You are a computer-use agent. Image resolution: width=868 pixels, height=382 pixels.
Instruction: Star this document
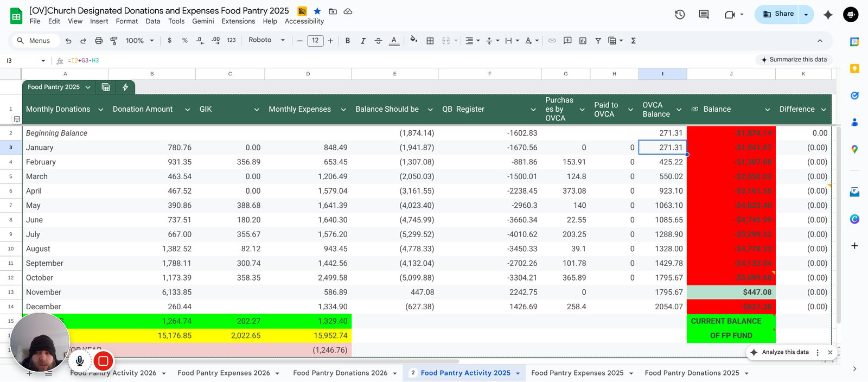[x=317, y=11]
